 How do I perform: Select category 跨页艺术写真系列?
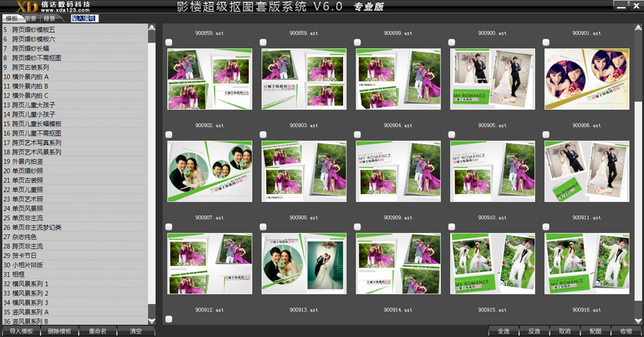(x=75, y=143)
